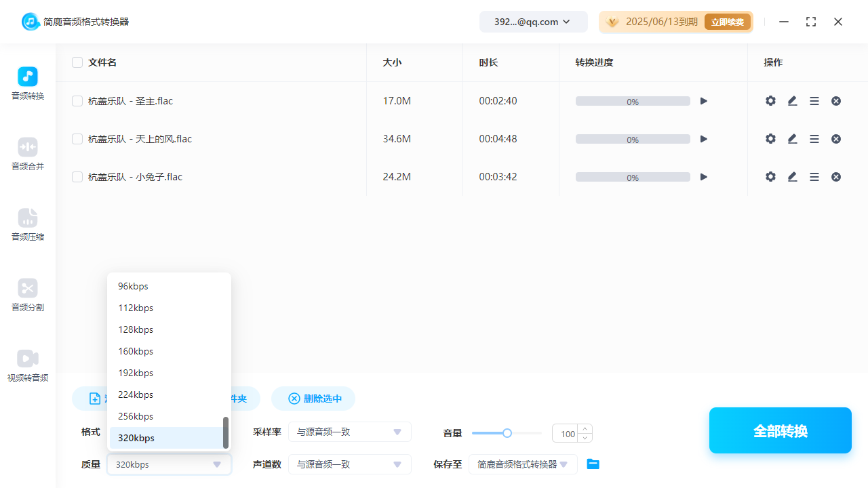
Task: Tick the checkbox for 圣主.flac
Action: tap(77, 100)
